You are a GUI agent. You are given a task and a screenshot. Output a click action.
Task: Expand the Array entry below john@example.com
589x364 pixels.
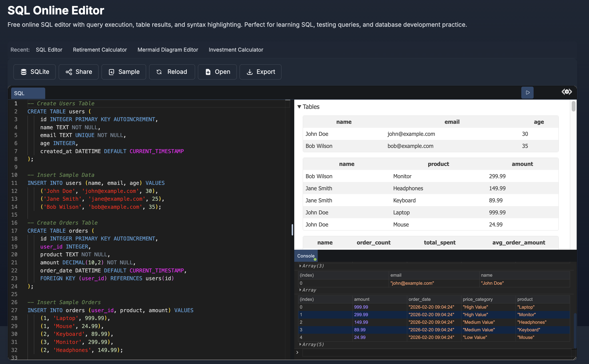pos(300,290)
